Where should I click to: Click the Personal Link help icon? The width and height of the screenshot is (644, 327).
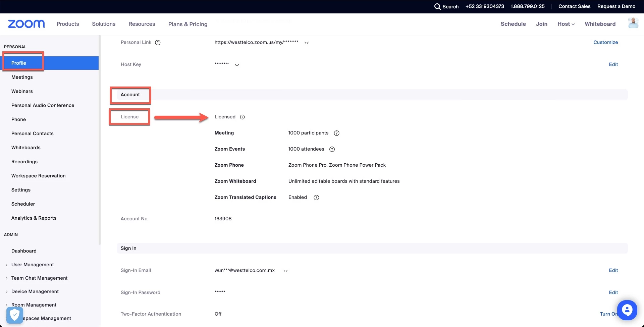pyautogui.click(x=158, y=43)
